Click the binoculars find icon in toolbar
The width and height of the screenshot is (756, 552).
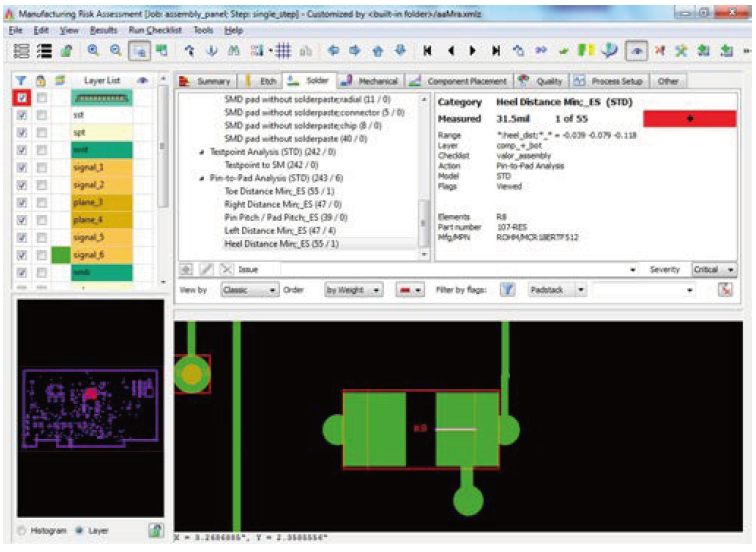point(234,50)
